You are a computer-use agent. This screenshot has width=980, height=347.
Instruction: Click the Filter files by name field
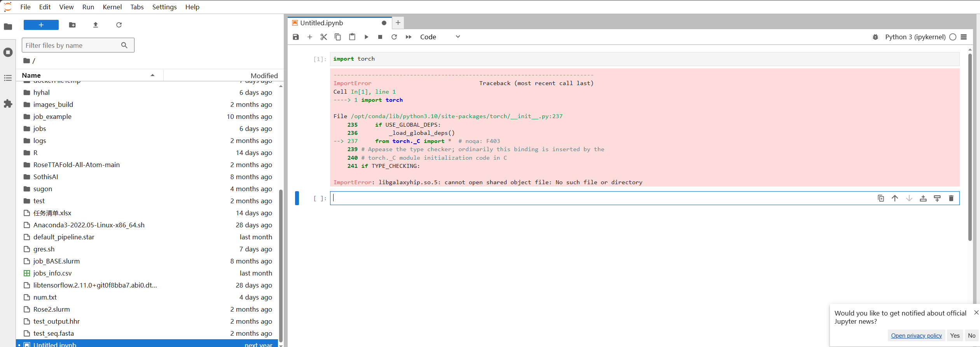point(78,45)
